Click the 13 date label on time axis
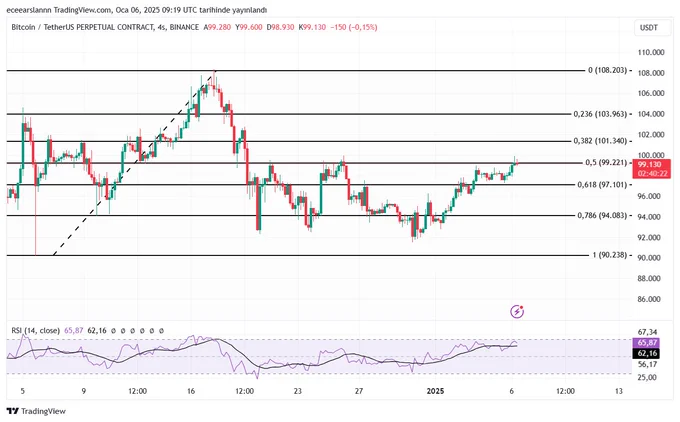Viewport: 680px width, 422px height. coord(619,391)
